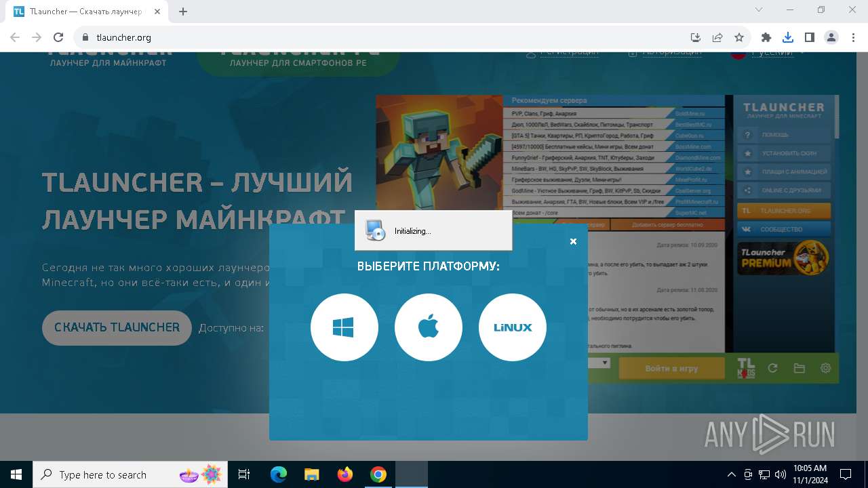
Task: Switch to Chrome on the taskbar
Action: click(378, 474)
